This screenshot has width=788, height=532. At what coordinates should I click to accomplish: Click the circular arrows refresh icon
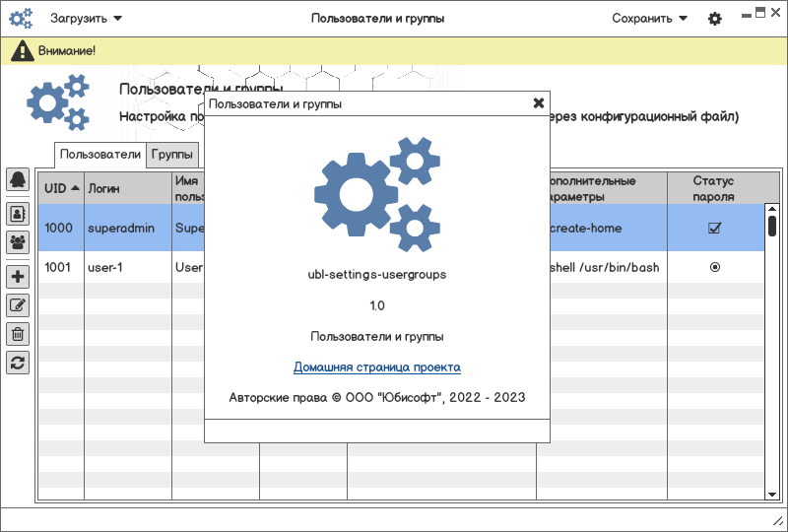click(x=18, y=362)
